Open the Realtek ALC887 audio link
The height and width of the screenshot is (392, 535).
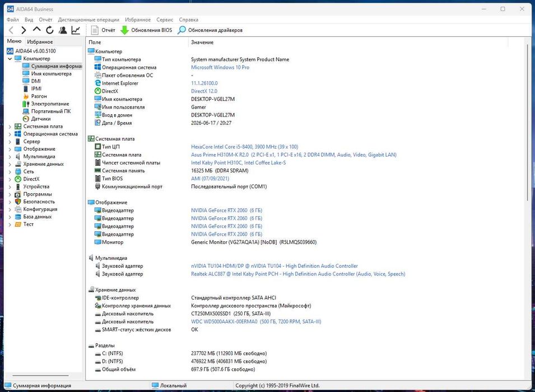coord(298,274)
